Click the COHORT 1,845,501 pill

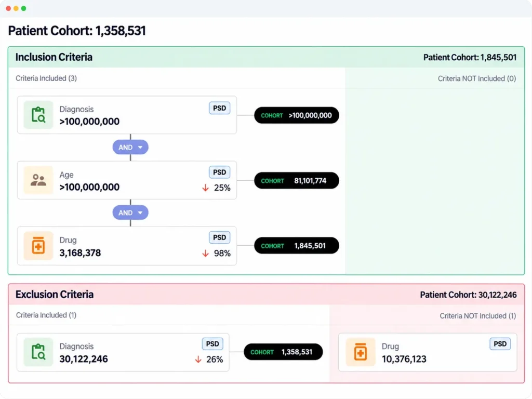tap(297, 246)
